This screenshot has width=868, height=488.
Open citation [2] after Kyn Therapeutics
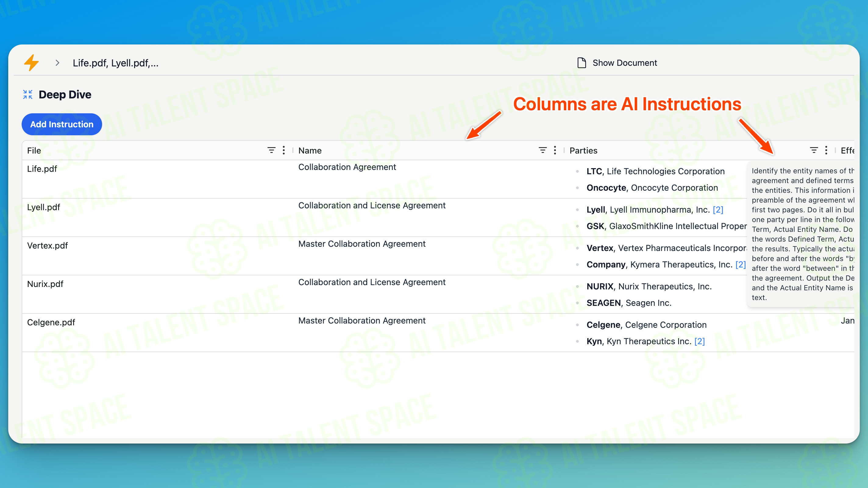point(699,341)
